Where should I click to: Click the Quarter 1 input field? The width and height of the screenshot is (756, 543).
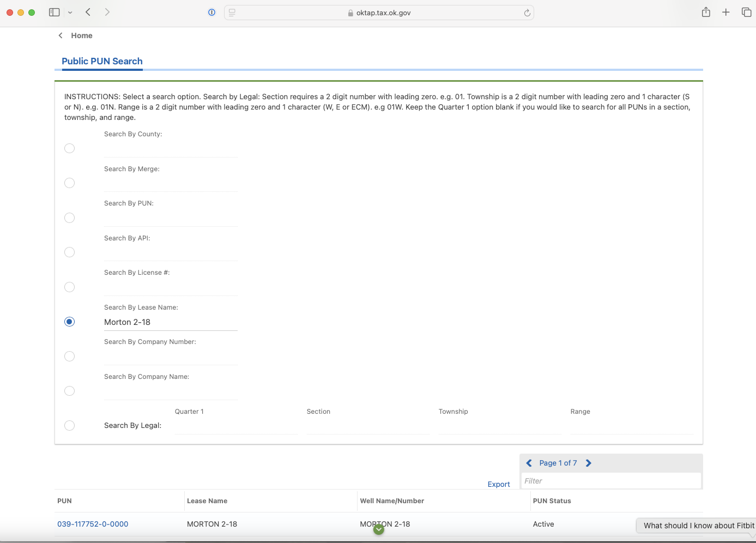[x=236, y=426]
